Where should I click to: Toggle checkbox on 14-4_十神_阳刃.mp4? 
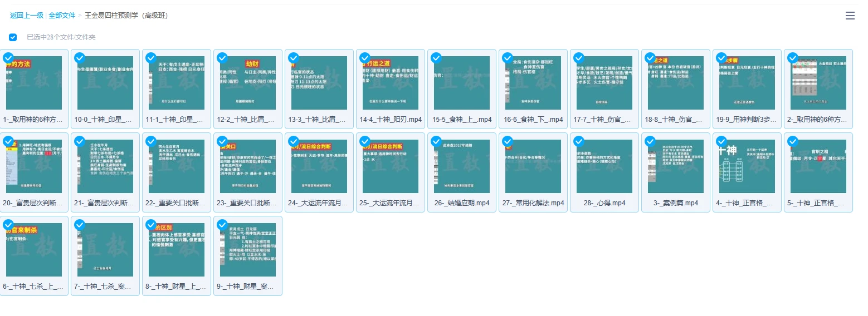[x=365, y=57]
